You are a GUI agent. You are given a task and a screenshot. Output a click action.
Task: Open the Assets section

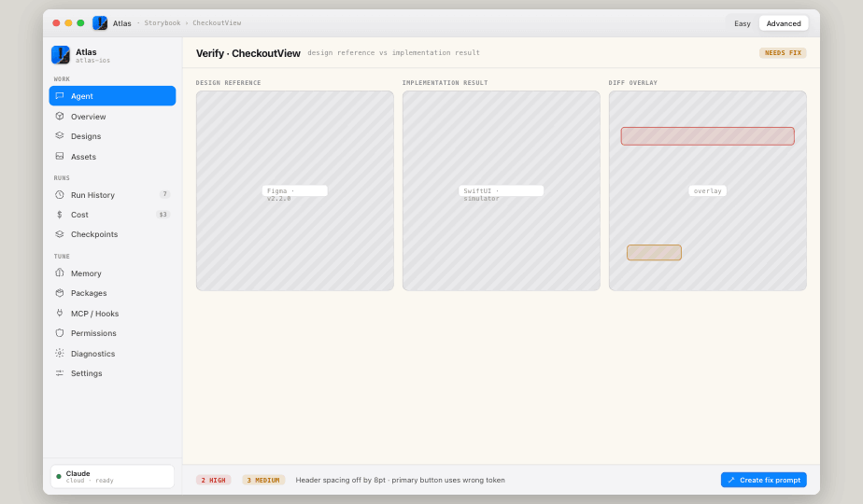click(112, 156)
